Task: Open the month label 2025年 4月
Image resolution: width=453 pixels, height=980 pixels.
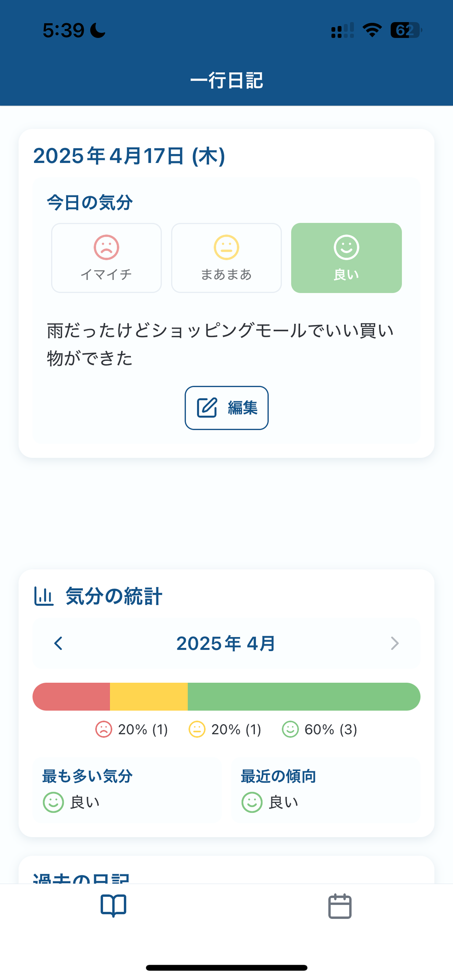Action: [x=226, y=643]
